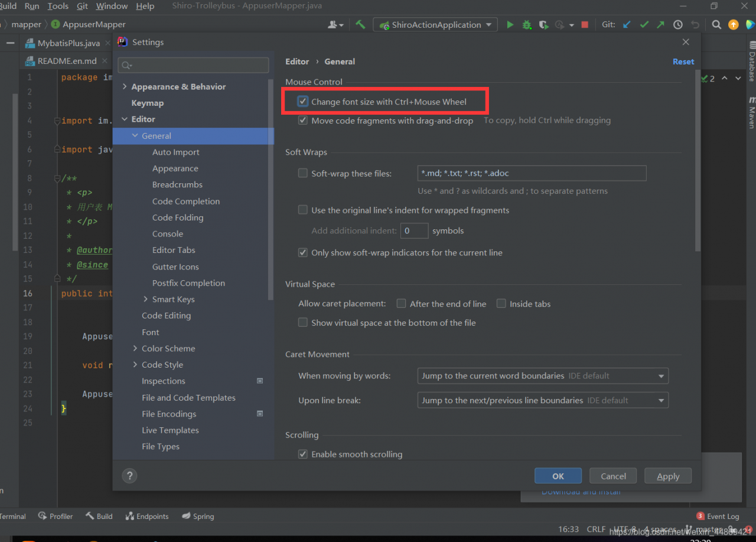756x542 pixels.
Task: Click the soft-wrap file patterns field
Action: pyautogui.click(x=532, y=173)
